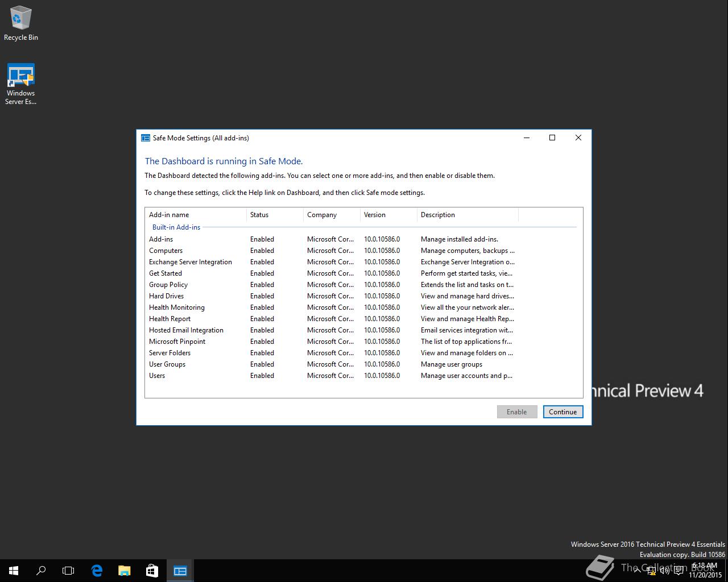Screen dimensions: 728x582
Task: Sort by the Version column header
Action: [389, 215]
